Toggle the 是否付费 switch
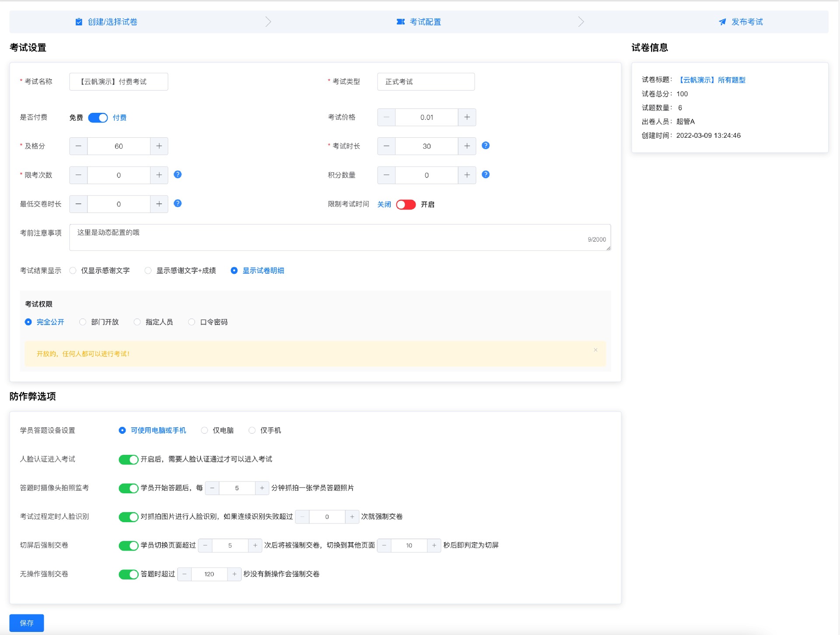Viewport: 840px width, 635px height. click(98, 118)
